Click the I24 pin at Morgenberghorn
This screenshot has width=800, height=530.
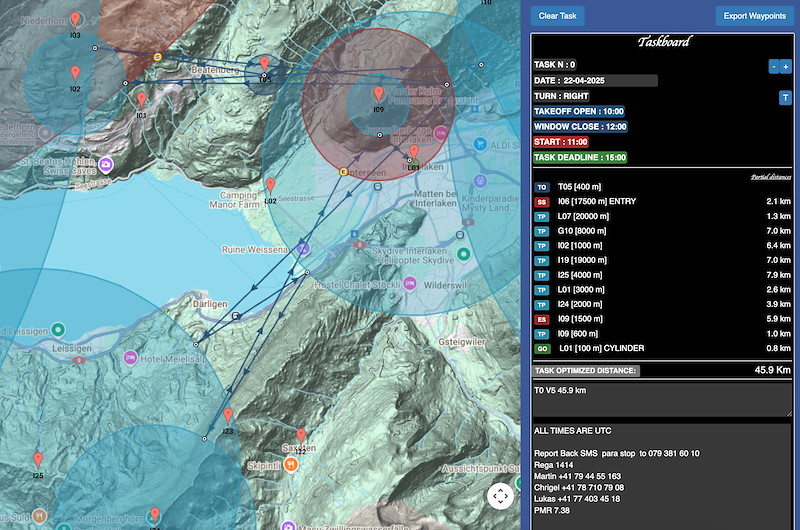[x=155, y=515]
